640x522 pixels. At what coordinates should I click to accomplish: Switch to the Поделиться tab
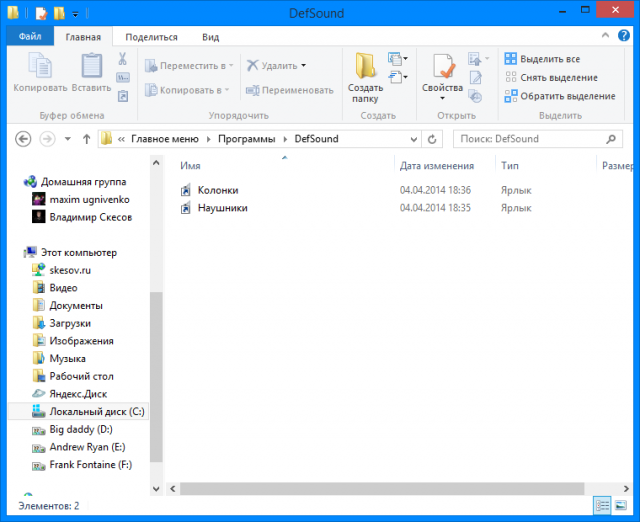click(x=151, y=37)
